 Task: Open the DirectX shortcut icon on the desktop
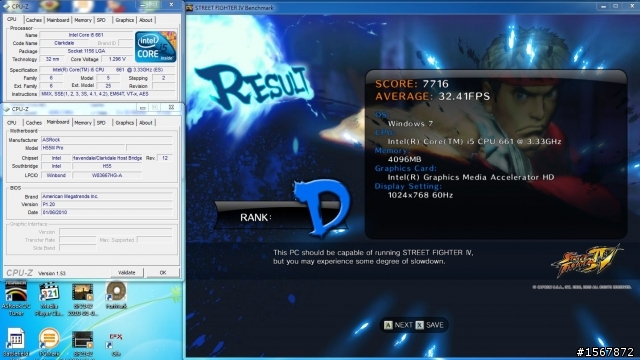click(116, 340)
